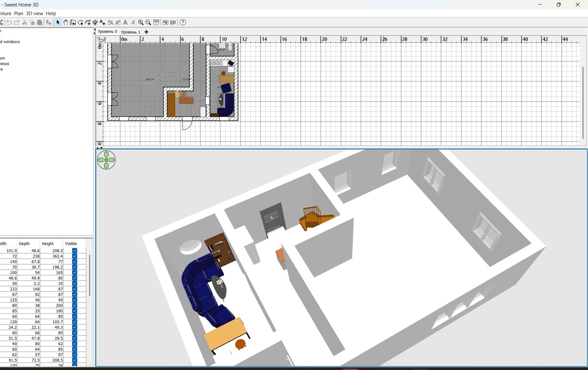Toggle Visible checkbox for row with height 105.7

point(75,322)
